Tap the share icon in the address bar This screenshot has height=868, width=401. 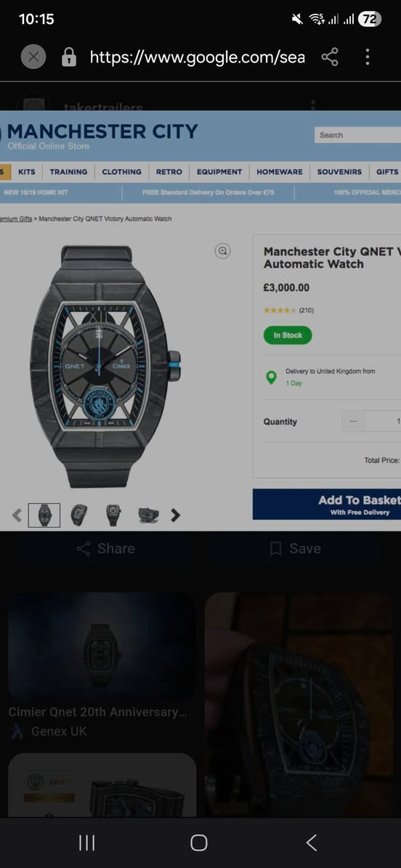tap(330, 57)
